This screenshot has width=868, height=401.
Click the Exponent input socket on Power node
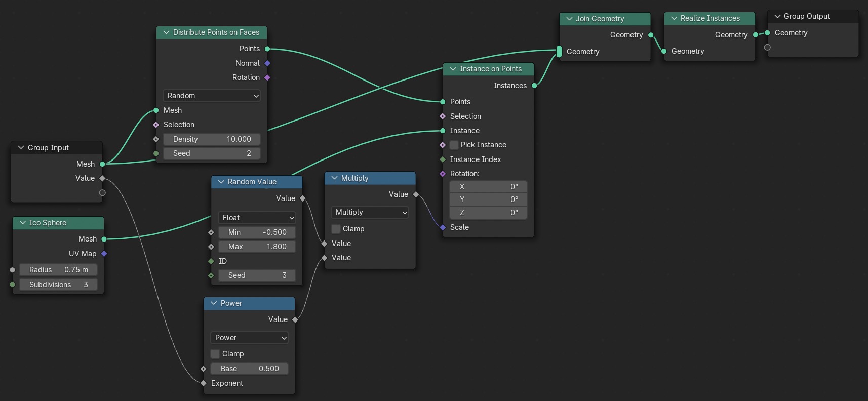click(x=204, y=383)
